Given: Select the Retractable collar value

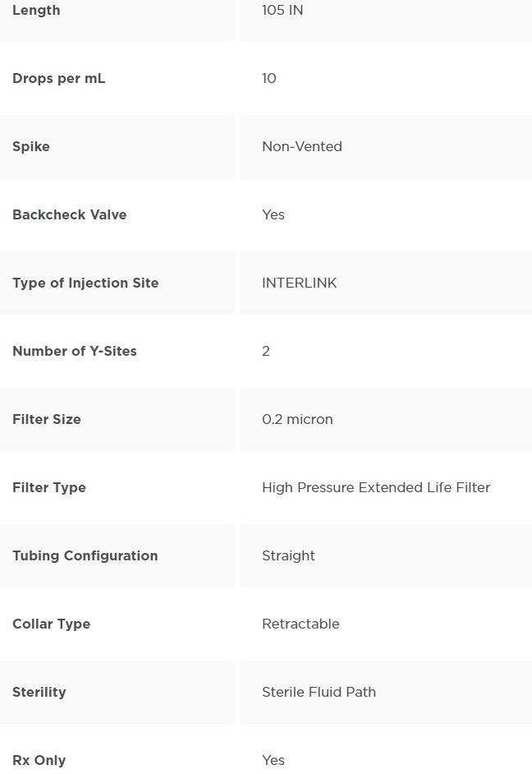Looking at the screenshot, I should 300,624.
